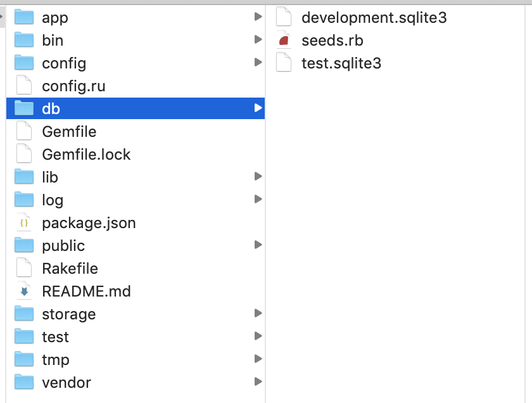
Task: Select the bin folder label
Action: [53, 41]
